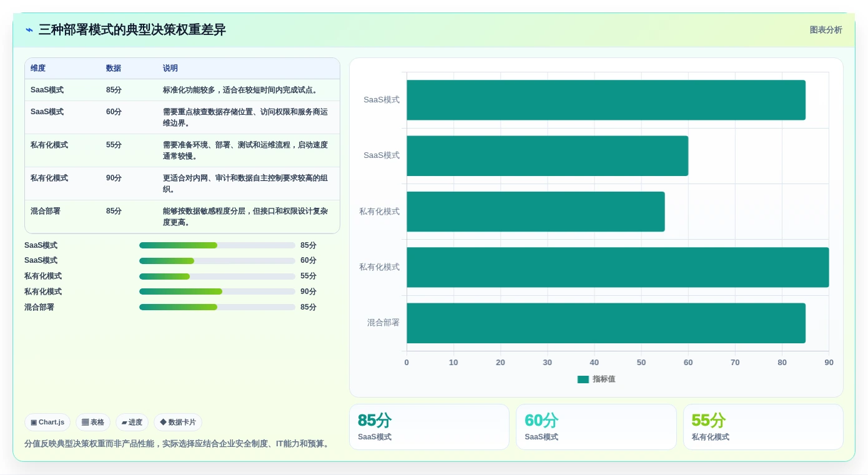Click the 私有化模式 55分 progress bar
Image resolution: width=868 pixels, height=475 pixels.
point(217,277)
